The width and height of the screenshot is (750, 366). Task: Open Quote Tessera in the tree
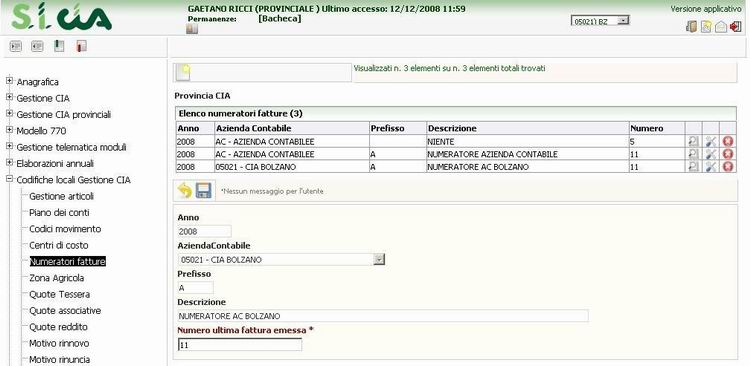pos(60,294)
